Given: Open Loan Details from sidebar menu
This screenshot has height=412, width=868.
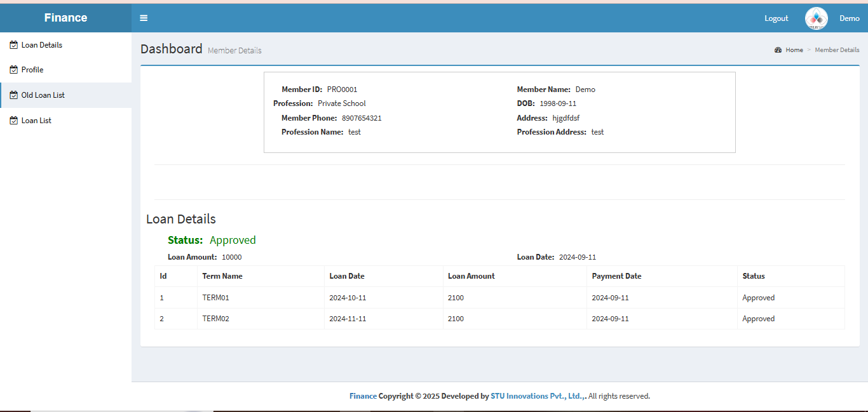Looking at the screenshot, I should (x=42, y=45).
